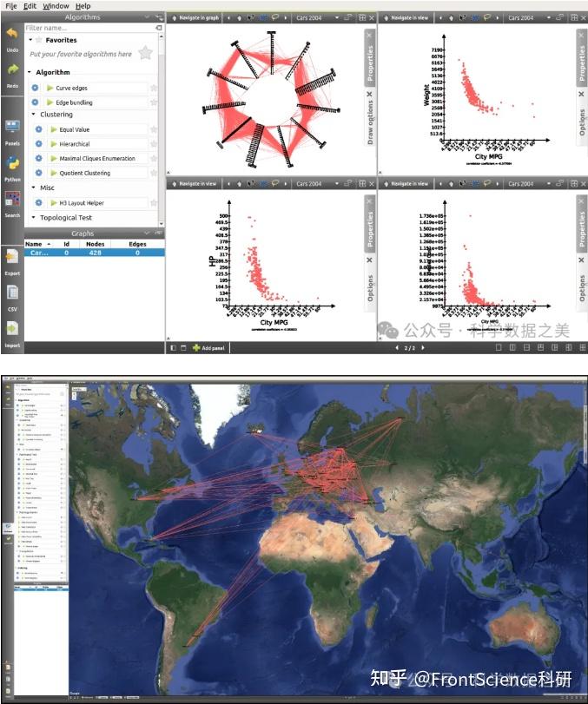Open settings gear for H3 Layout Helper
Viewport: 588px width, 704px height.
38,203
